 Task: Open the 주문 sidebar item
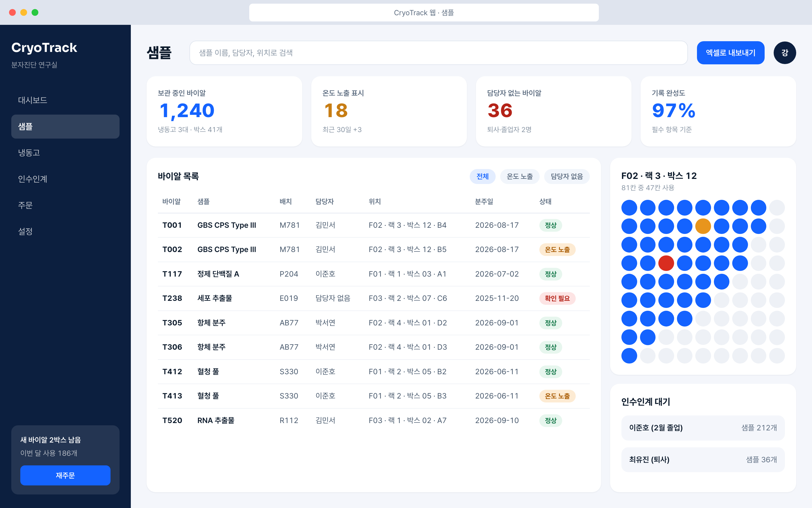pos(65,205)
